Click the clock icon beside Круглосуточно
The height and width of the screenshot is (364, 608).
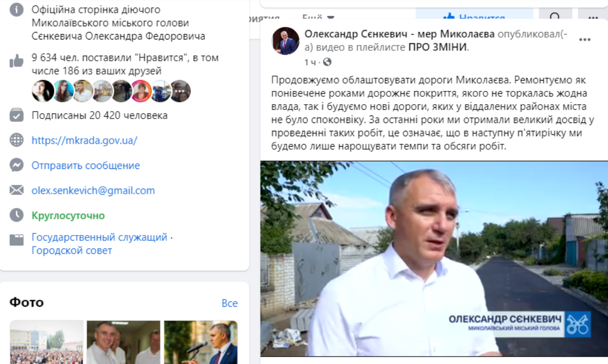17,215
